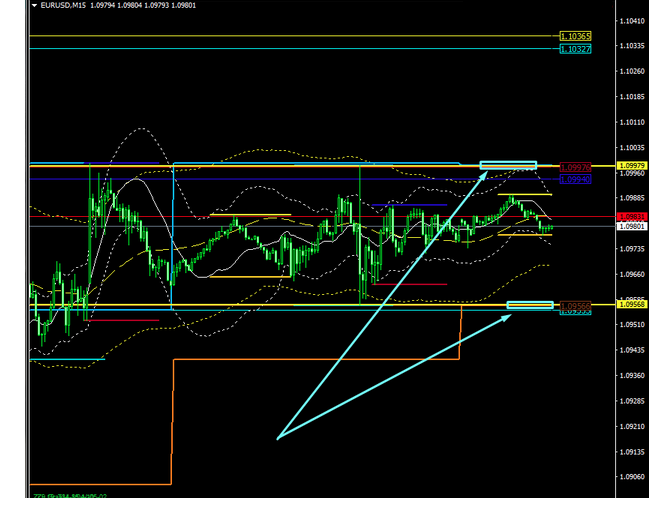Screen dimensions: 657x510
Task: Click the 1.09735 value on the price scale
Action: click(632, 249)
